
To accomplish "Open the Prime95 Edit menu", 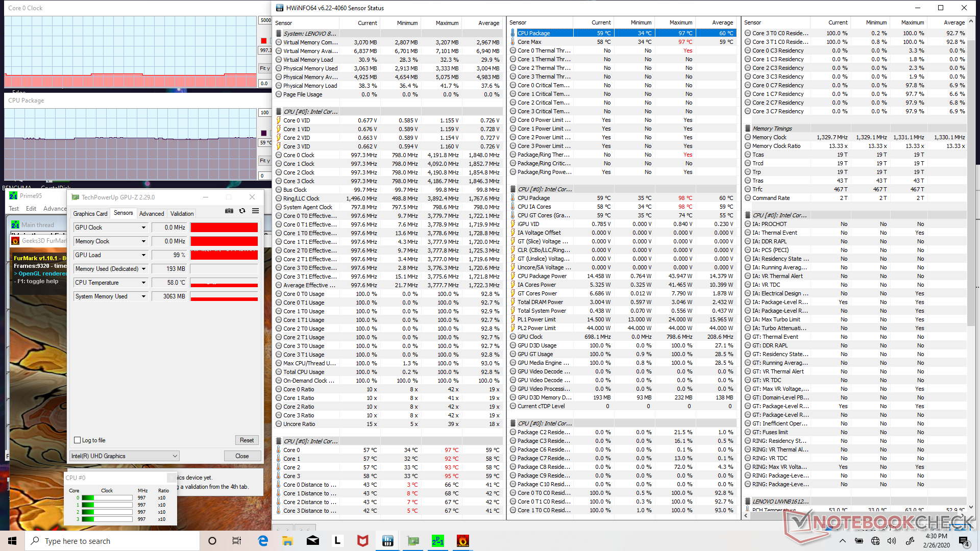I will 31,209.
